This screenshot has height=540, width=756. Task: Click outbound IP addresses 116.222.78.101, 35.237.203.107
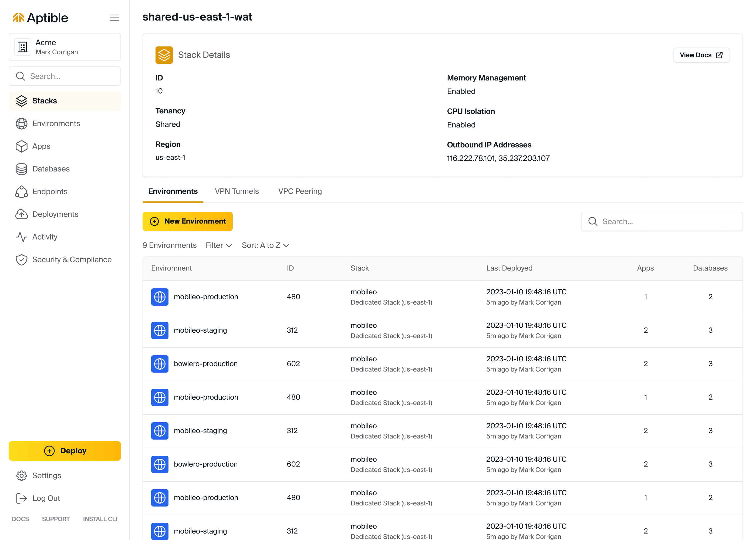tap(498, 158)
